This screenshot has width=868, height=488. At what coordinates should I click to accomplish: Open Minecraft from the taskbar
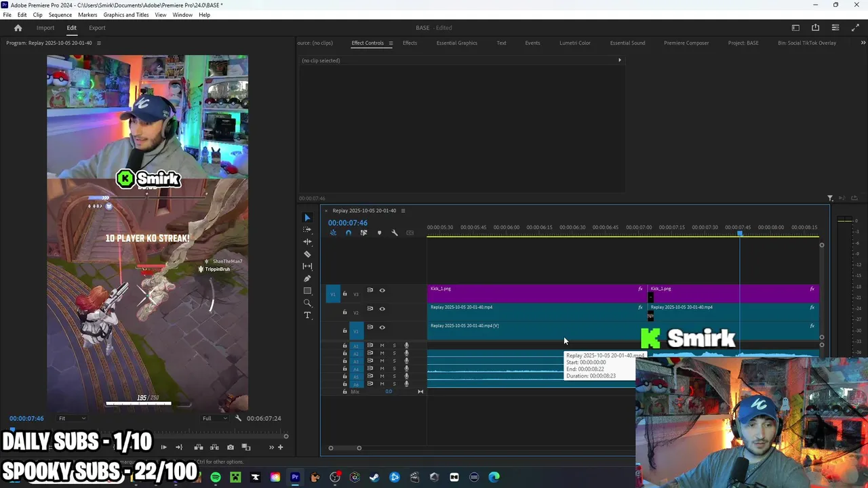pyautogui.click(x=235, y=477)
